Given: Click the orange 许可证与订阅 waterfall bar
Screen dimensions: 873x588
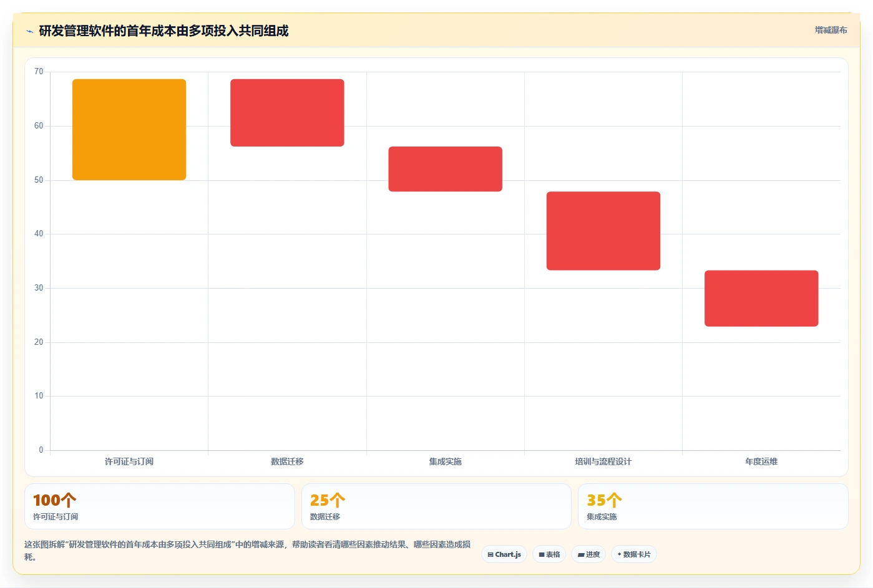Looking at the screenshot, I should [129, 130].
